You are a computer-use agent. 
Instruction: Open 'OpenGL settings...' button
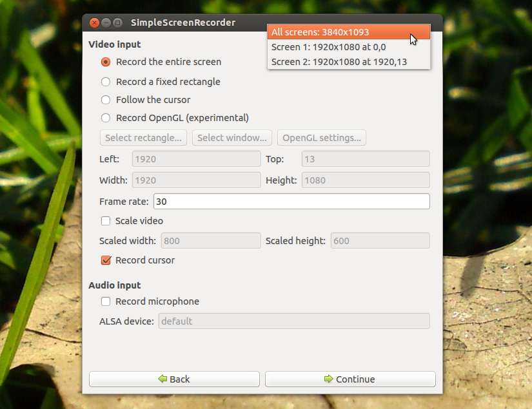(322, 138)
